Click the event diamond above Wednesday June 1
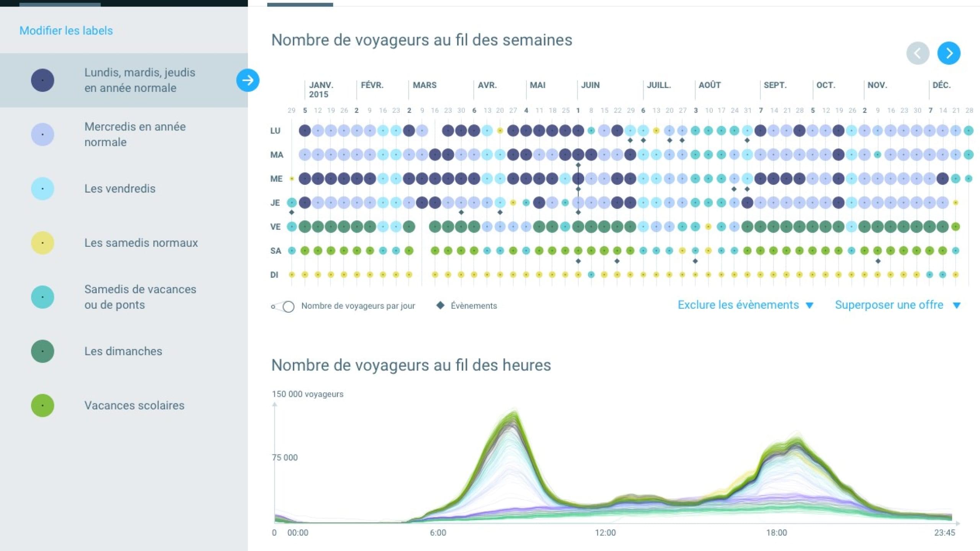The width and height of the screenshot is (980, 551). tap(578, 165)
